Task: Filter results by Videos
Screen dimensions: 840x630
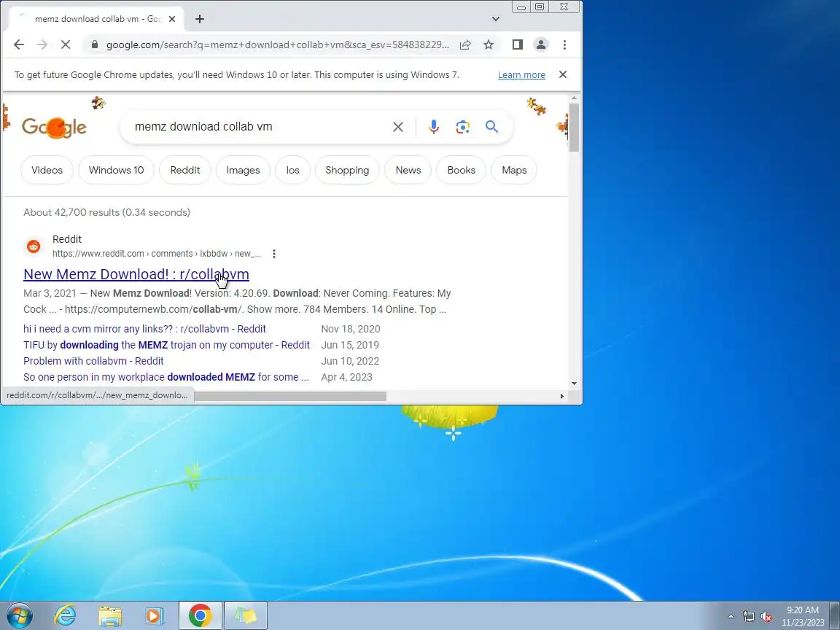Action: [x=47, y=170]
